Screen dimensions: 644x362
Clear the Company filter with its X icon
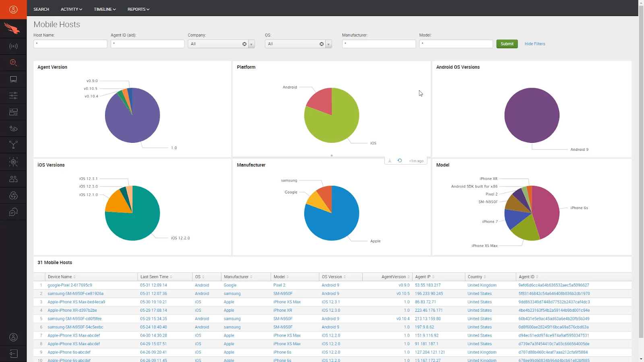click(244, 44)
